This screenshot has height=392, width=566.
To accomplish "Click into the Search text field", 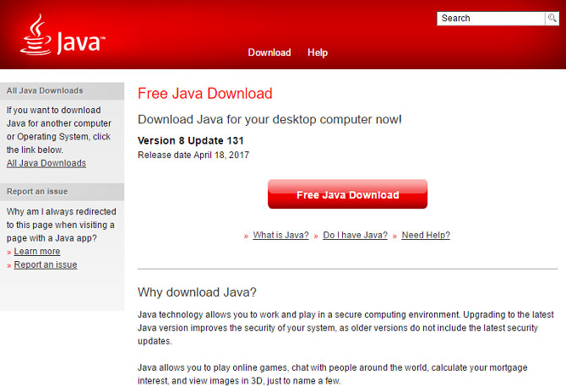I will tap(491, 19).
